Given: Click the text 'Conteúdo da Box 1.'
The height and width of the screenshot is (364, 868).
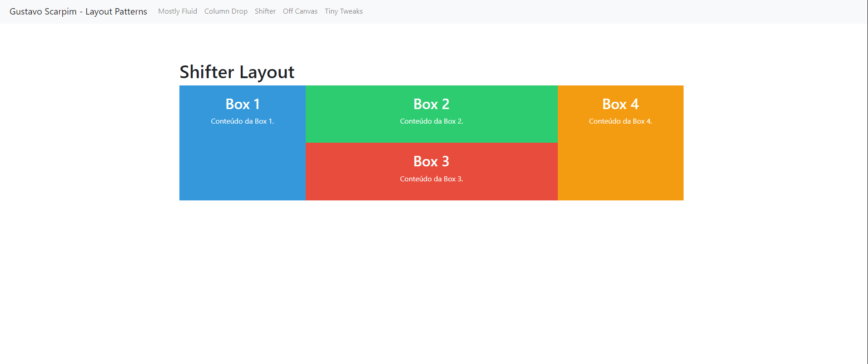Looking at the screenshot, I should click(x=243, y=121).
